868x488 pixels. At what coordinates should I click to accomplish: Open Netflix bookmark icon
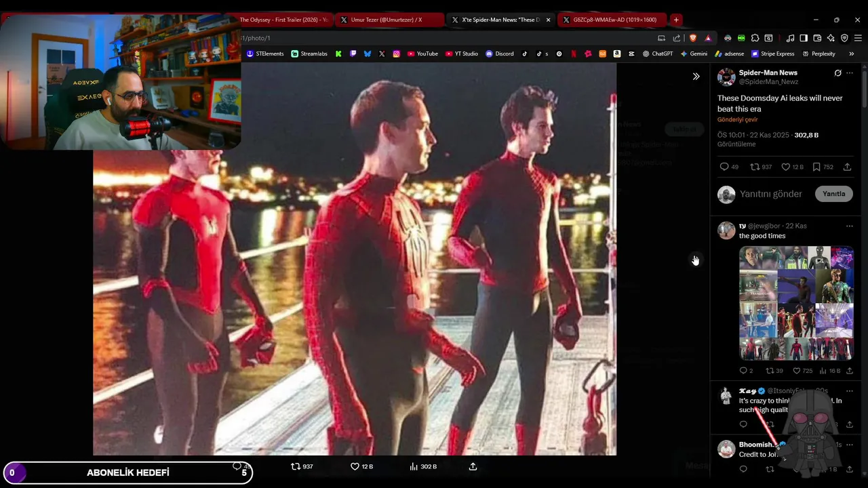[x=574, y=54]
